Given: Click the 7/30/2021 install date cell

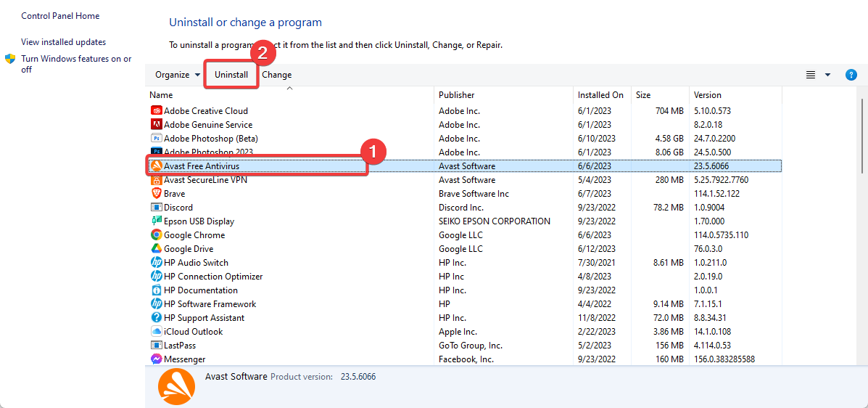Looking at the screenshot, I should pos(597,263).
